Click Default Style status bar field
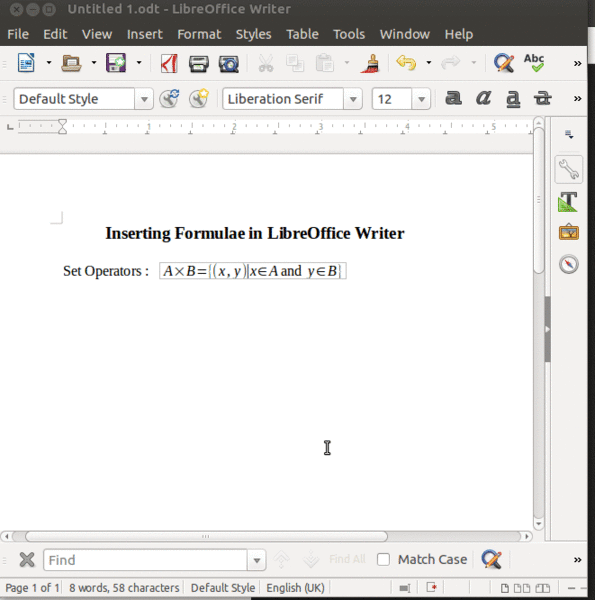Viewport: 595px width, 600px height. [x=223, y=587]
